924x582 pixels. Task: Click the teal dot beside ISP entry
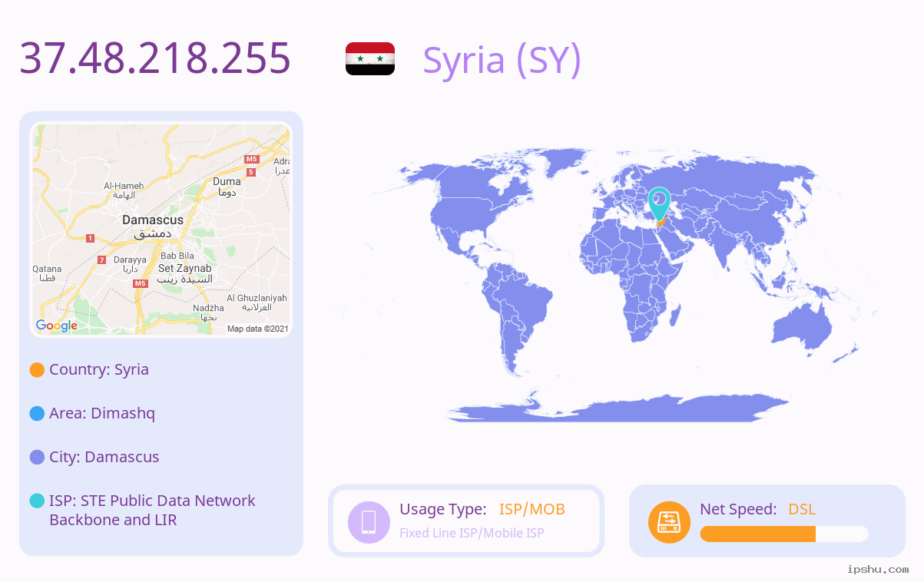(37, 501)
